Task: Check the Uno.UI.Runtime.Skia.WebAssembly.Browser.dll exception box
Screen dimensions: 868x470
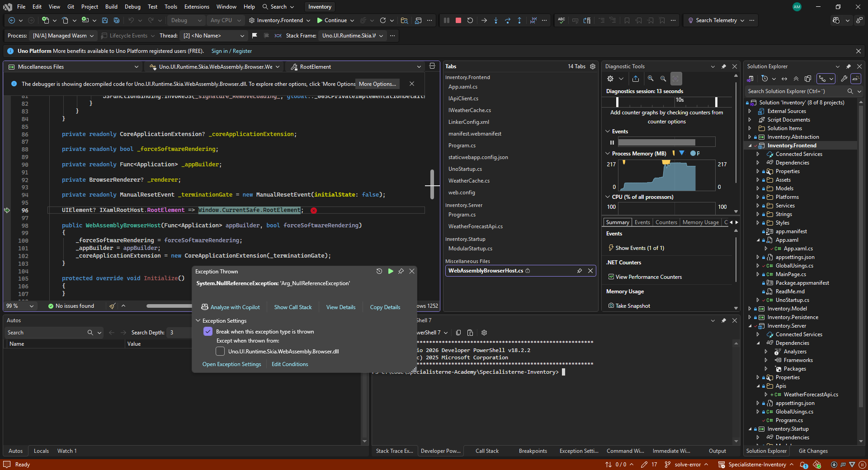Action: pos(220,352)
